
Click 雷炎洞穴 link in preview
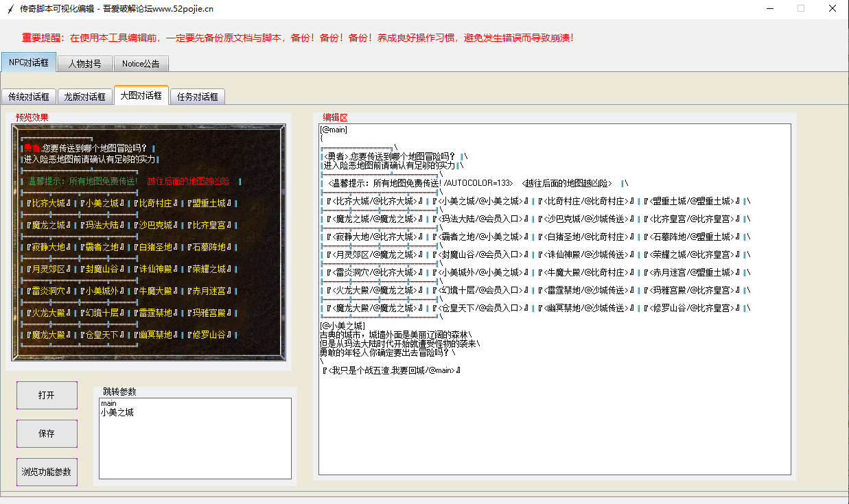click(48, 291)
